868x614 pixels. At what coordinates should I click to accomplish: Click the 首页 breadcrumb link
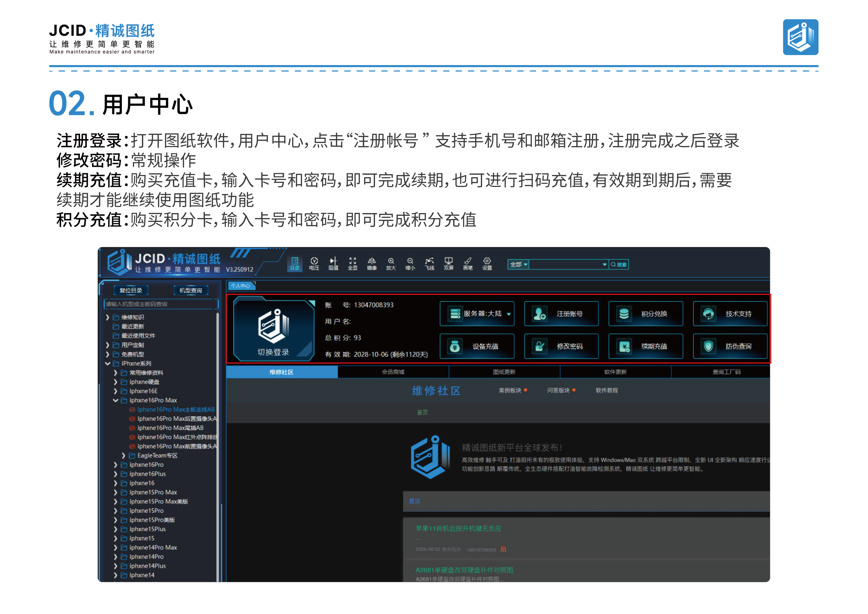pyautogui.click(x=422, y=412)
